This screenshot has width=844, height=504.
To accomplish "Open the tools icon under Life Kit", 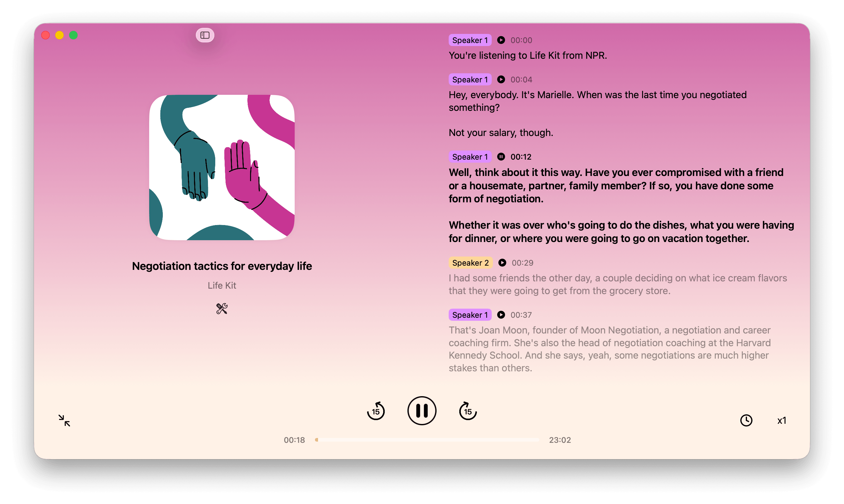I will [x=222, y=308].
